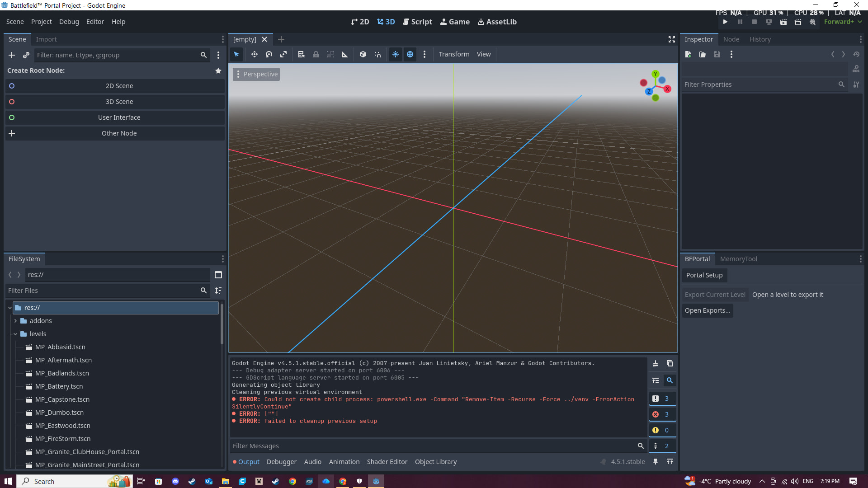Open the Forward+ renderer dropdown

843,22
